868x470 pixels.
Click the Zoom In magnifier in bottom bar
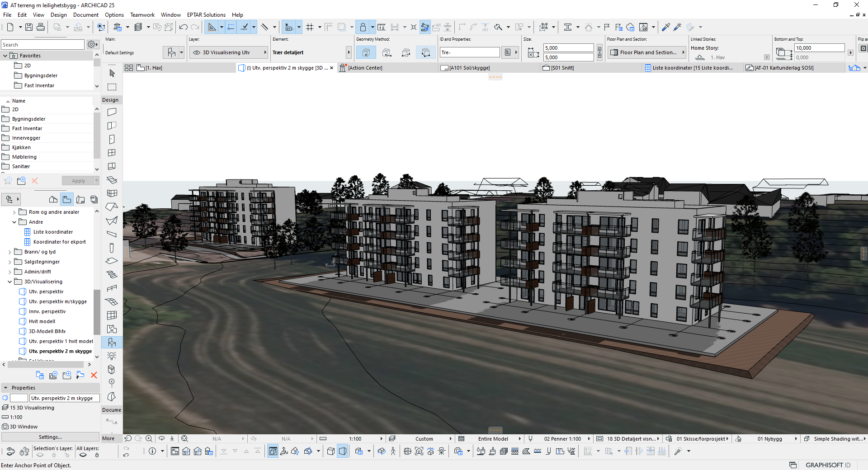click(x=149, y=438)
